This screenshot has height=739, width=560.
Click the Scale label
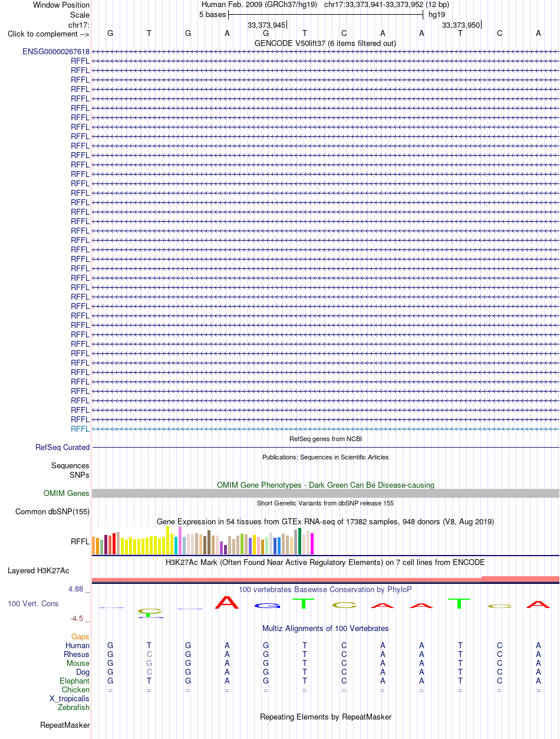pos(80,15)
